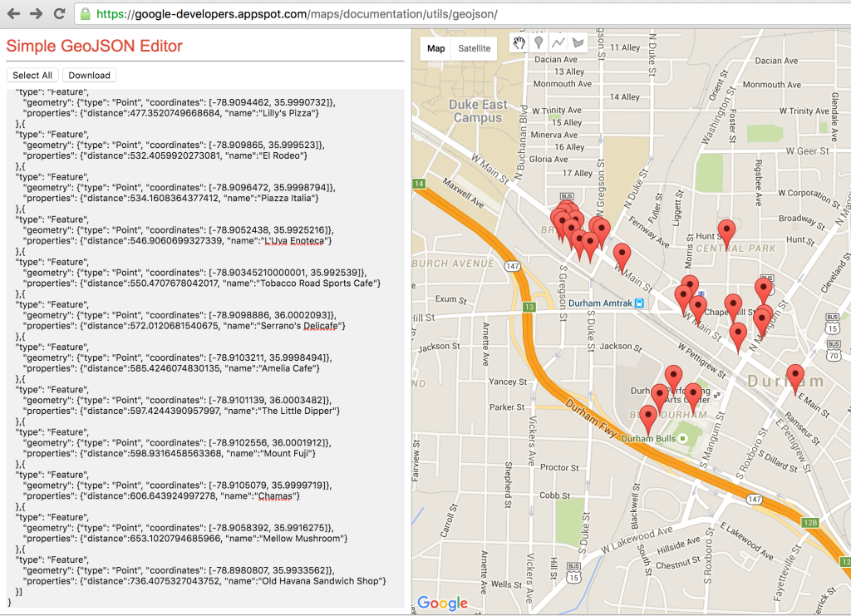
Task: Click the back navigation arrow
Action: point(15,13)
